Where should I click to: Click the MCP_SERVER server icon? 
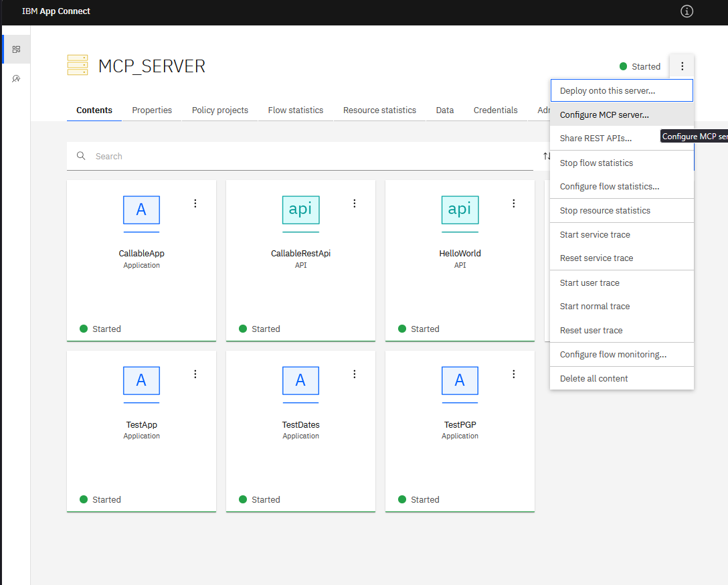pyautogui.click(x=78, y=65)
